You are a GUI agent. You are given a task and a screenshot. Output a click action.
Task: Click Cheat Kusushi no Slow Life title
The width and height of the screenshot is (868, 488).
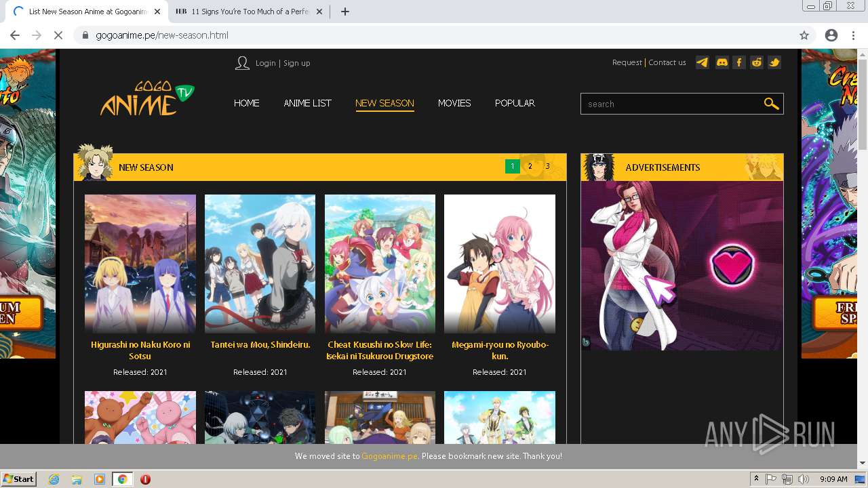[x=380, y=350]
